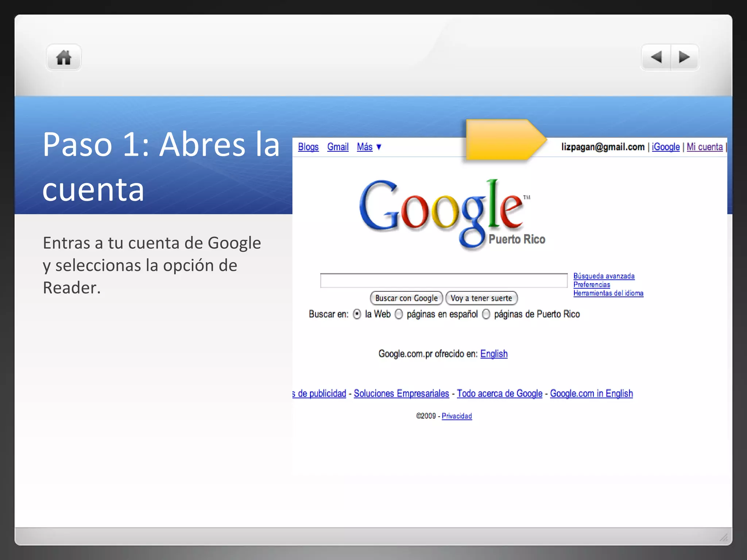Screen dimensions: 747x560
Task: Click the Google Puerto Rico logo
Action: 452,214
